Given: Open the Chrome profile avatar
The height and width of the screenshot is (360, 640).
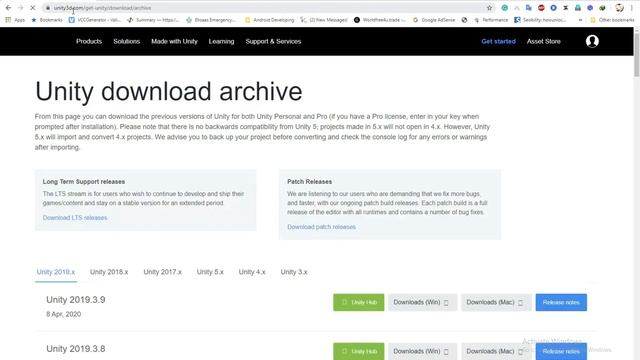Looking at the screenshot, I should pos(619,8).
